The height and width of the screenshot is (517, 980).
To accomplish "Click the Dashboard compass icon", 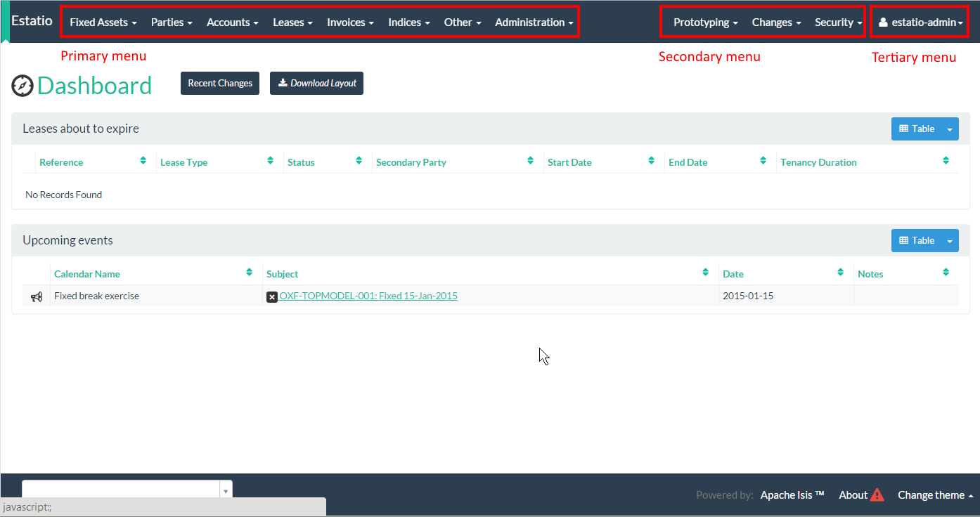I will point(22,86).
